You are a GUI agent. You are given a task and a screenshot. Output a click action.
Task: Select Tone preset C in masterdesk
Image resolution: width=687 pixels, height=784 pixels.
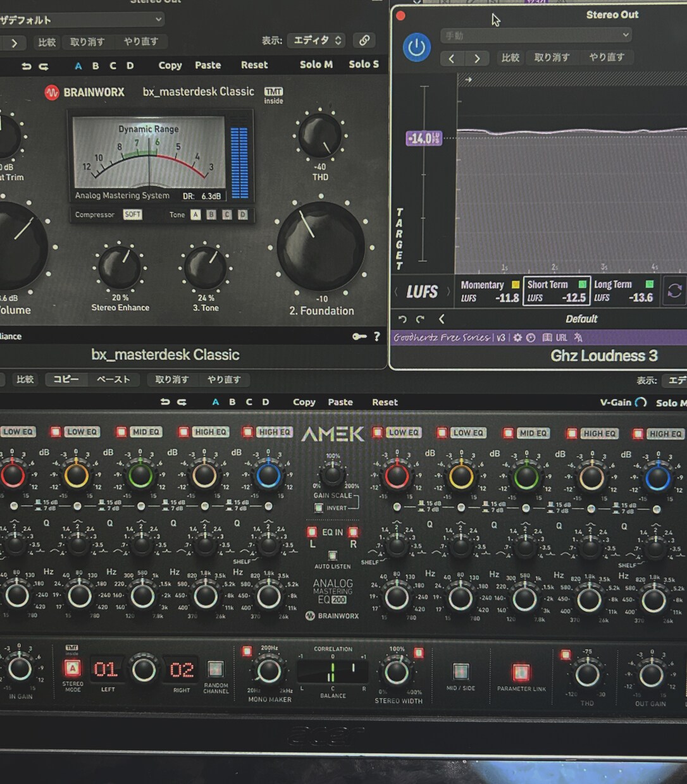pyautogui.click(x=226, y=215)
